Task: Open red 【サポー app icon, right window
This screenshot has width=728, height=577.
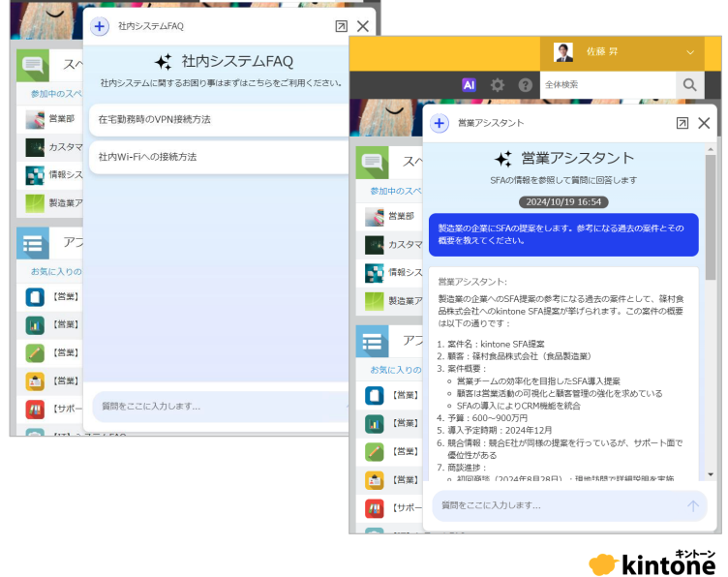Action: tap(375, 508)
